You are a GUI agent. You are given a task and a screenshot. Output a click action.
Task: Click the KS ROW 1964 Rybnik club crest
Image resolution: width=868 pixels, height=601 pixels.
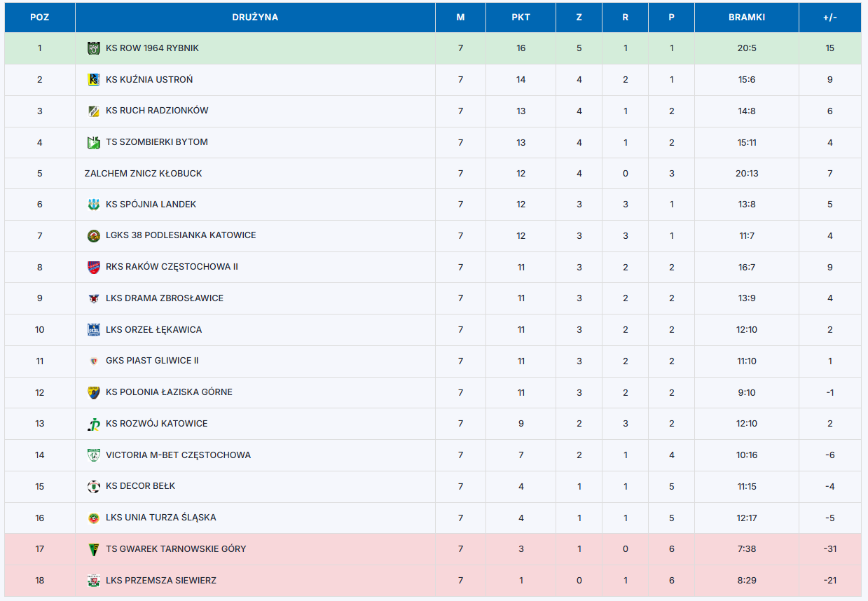coord(93,48)
